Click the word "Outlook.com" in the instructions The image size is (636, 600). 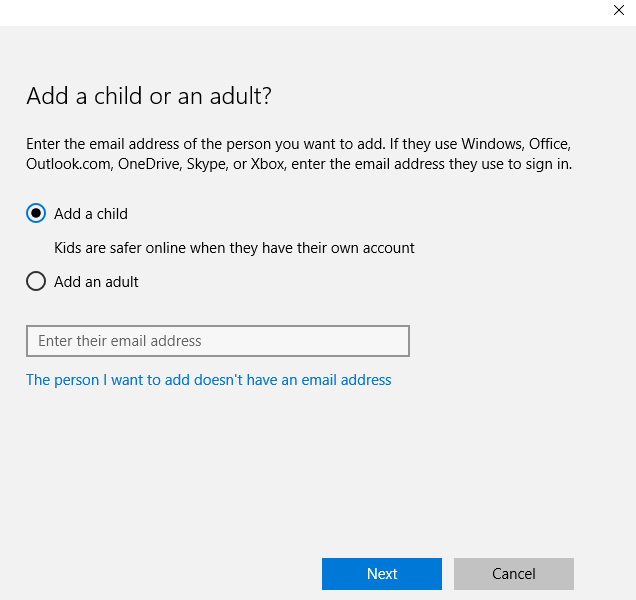(x=69, y=164)
